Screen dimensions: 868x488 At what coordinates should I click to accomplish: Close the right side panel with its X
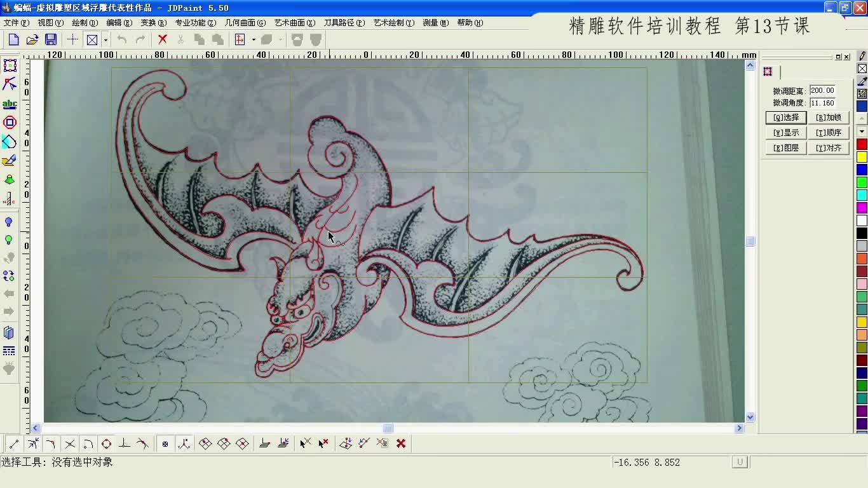[846, 57]
